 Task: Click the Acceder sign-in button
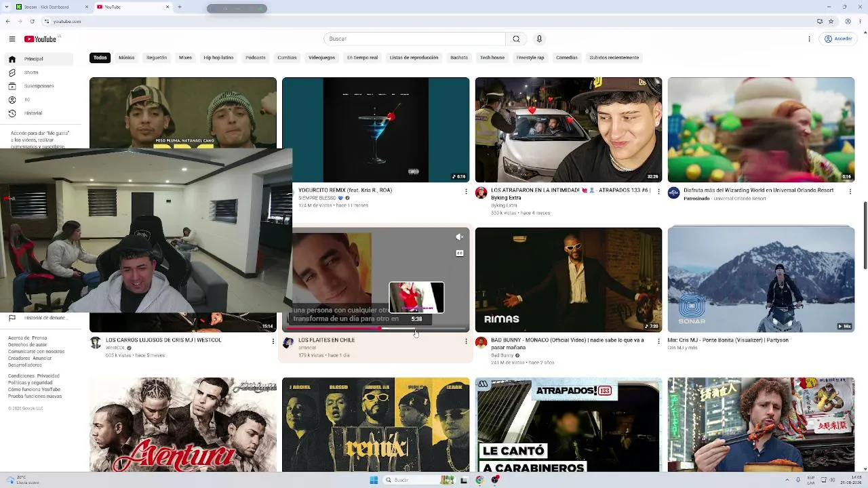(838, 39)
